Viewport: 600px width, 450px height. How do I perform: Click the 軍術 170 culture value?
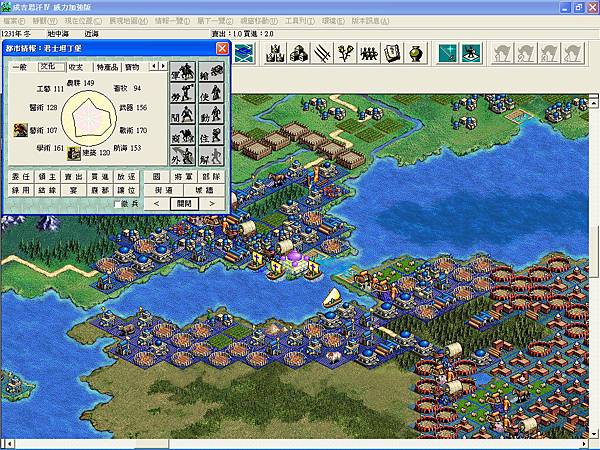point(133,130)
